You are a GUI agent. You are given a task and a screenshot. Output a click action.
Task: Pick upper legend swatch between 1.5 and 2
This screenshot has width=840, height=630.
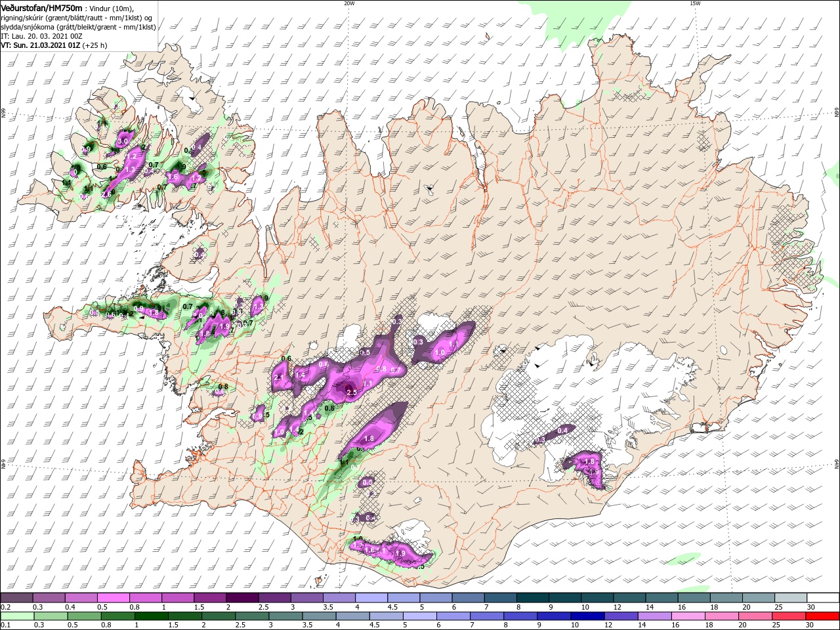210,598
